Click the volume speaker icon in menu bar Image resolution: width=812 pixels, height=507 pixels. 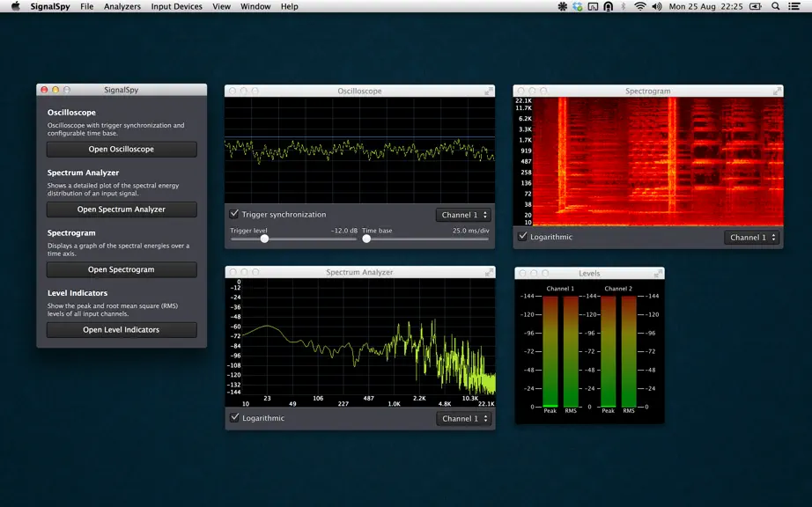click(657, 6)
